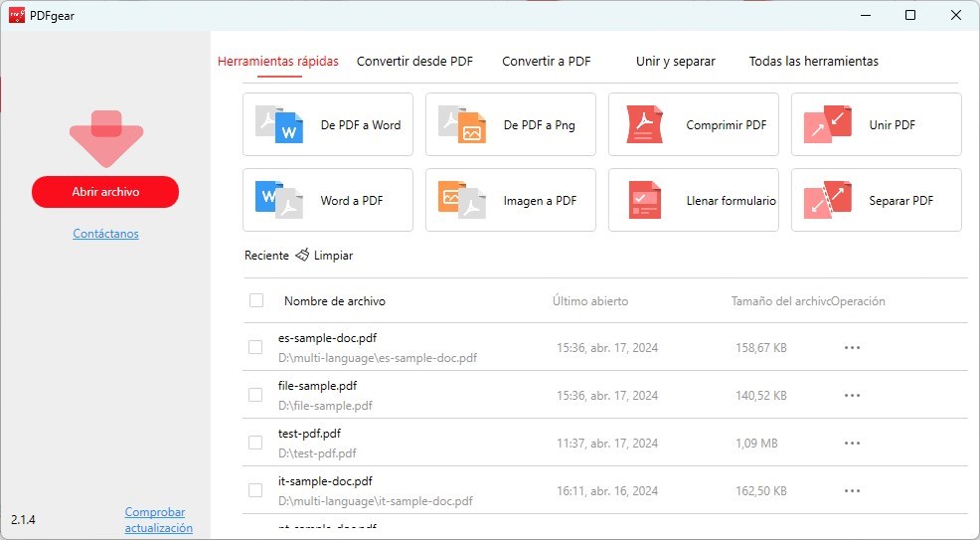Check the es-sample-doc.pdf checkbox
980x540 pixels.
(x=255, y=347)
